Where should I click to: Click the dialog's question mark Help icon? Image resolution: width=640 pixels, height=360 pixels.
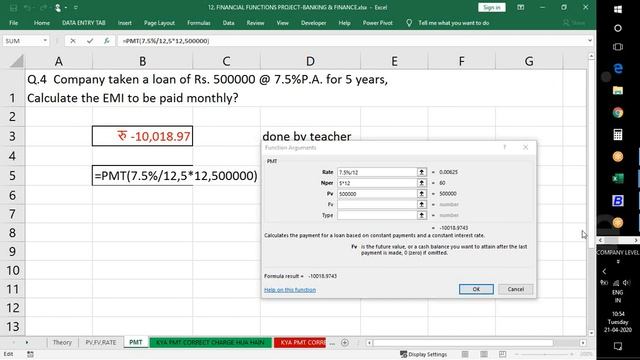[x=504, y=147]
